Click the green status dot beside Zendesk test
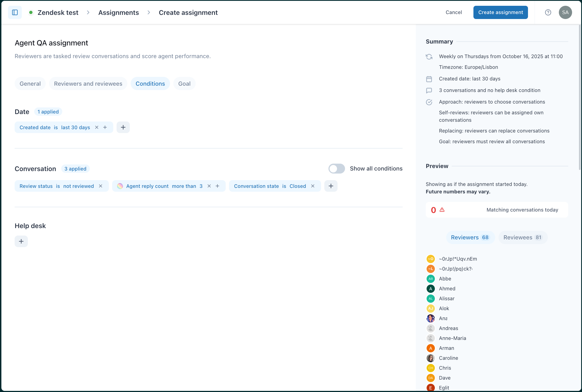The width and height of the screenshot is (582, 392). tap(31, 12)
